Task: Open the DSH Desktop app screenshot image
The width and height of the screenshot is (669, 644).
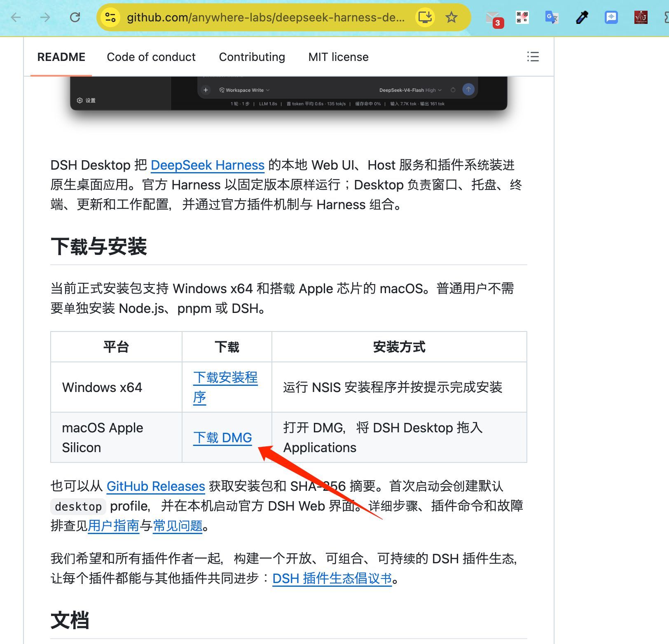Action: click(x=288, y=93)
